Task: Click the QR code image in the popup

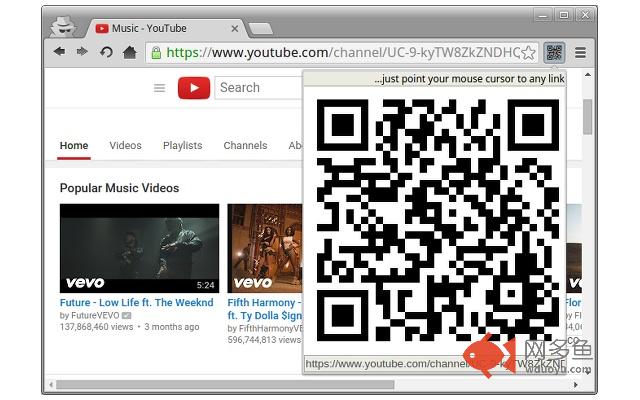Action: tap(438, 220)
